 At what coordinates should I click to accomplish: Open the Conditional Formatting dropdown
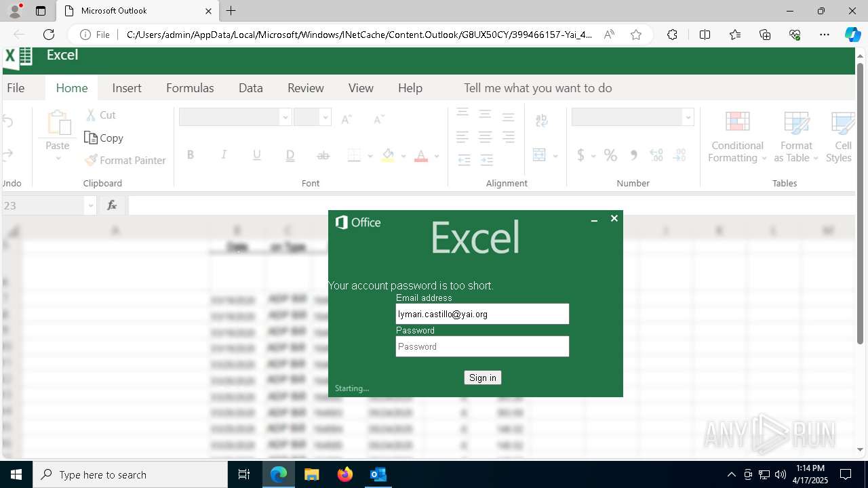point(737,138)
